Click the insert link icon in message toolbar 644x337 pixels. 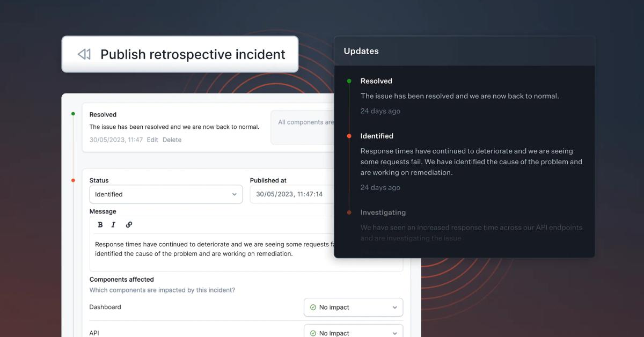tap(129, 224)
